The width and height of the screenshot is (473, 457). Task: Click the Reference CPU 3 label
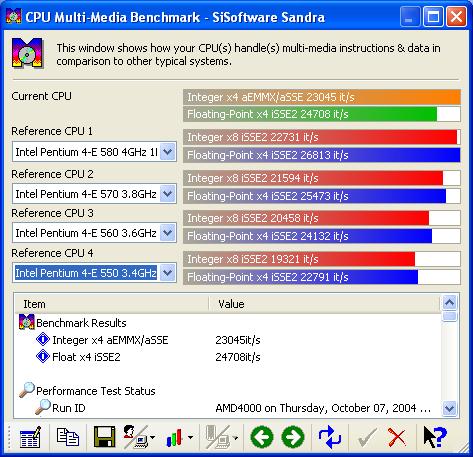(52, 213)
